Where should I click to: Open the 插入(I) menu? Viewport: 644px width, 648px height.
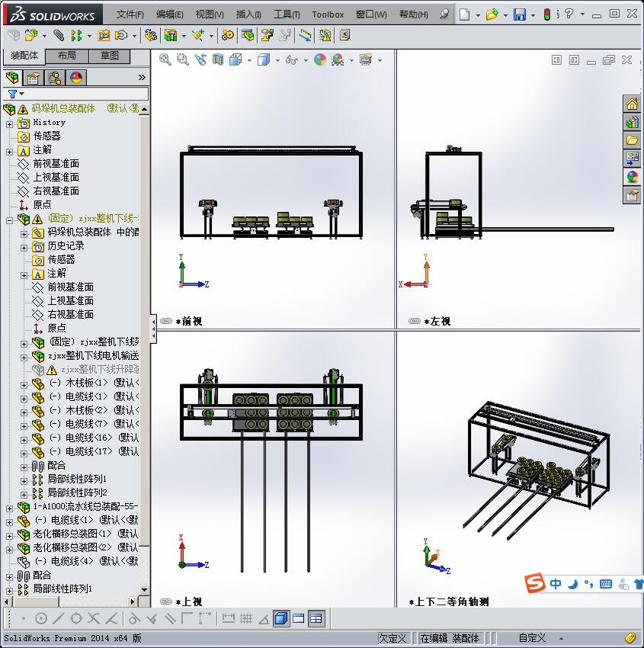click(x=248, y=14)
